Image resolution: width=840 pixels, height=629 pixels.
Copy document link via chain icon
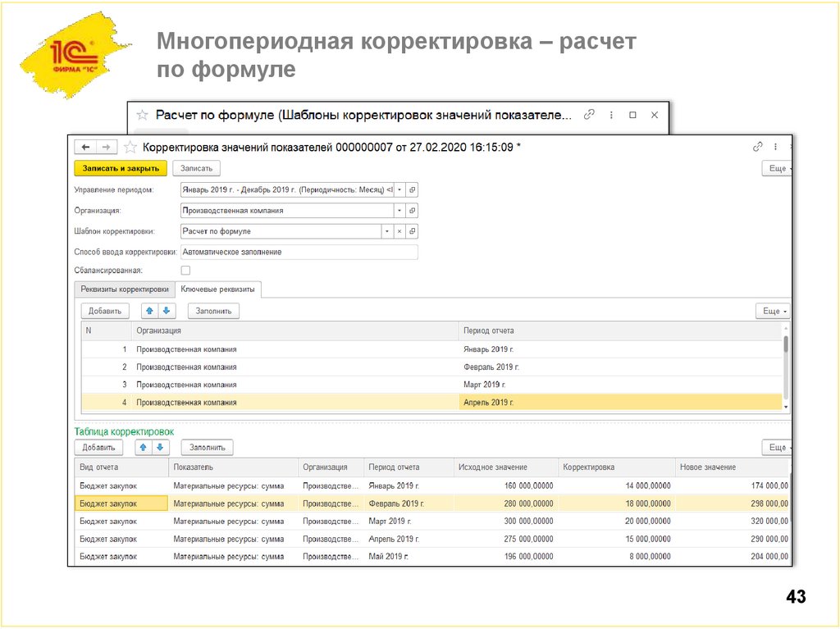757,146
